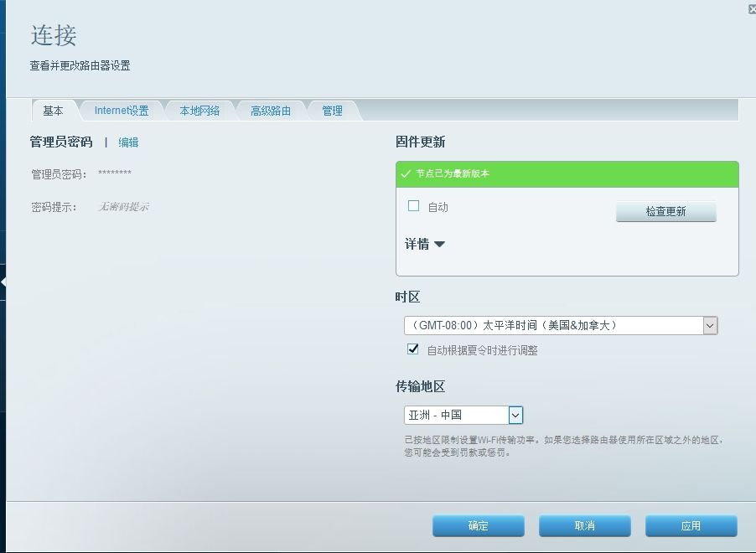Screen dimensions: 756x553
Task: Close the 连接 settings dialog
Action: (x=751, y=9)
